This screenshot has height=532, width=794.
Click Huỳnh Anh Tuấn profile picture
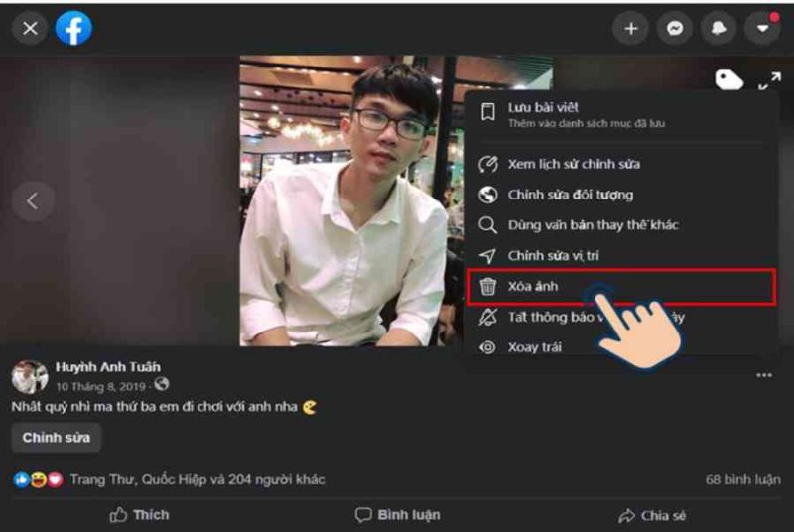(30, 376)
